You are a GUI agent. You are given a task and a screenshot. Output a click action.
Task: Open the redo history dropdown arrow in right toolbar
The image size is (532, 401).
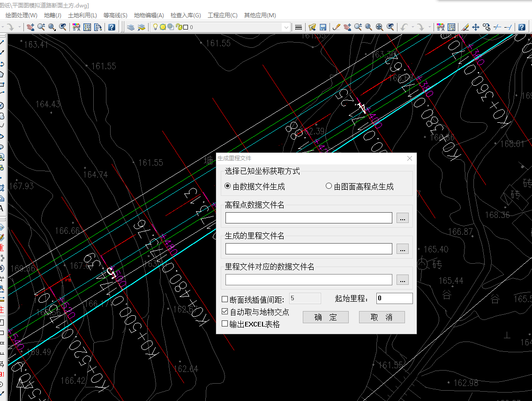pos(429,27)
